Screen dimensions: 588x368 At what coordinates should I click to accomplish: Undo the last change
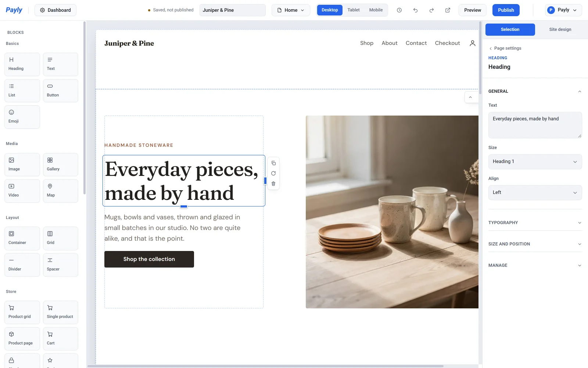click(x=415, y=10)
